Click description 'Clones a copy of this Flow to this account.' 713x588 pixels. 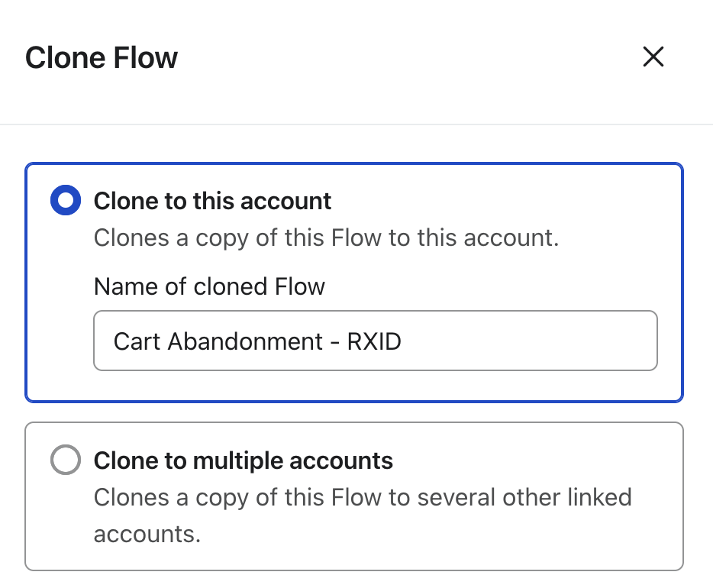tap(326, 237)
